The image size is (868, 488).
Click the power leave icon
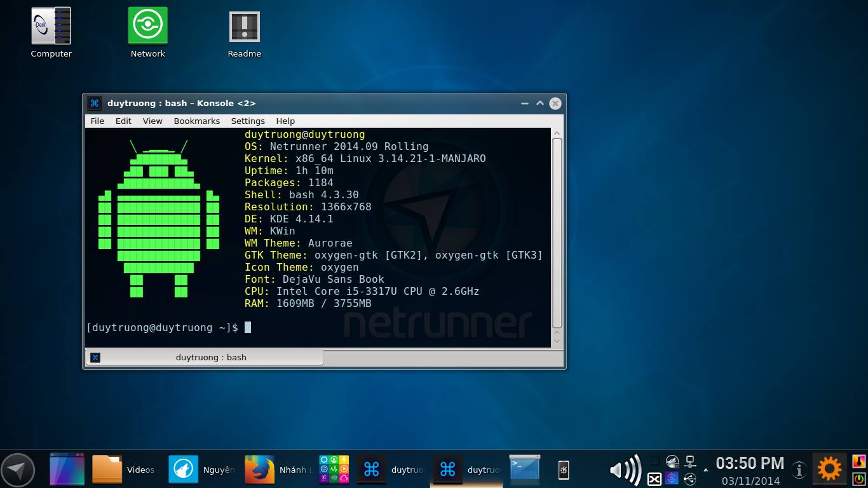click(858, 478)
